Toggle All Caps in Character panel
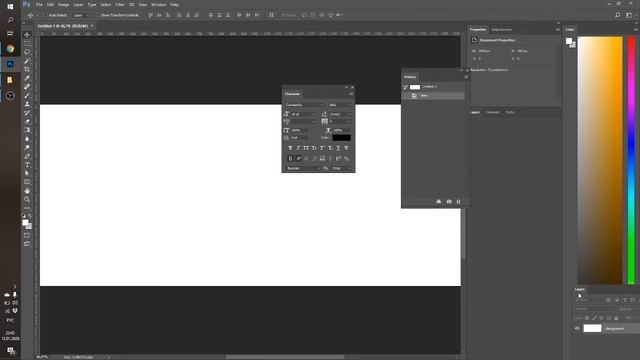640x360 pixels. (x=306, y=148)
